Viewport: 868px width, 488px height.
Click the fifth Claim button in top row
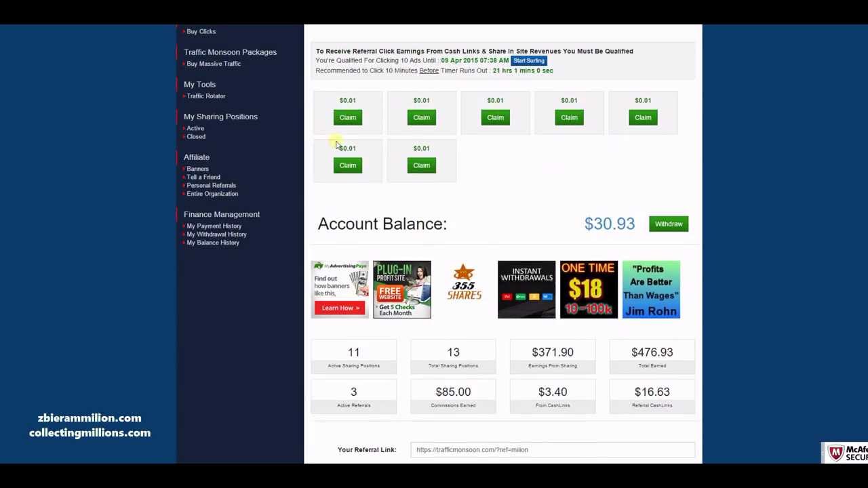pyautogui.click(x=643, y=118)
